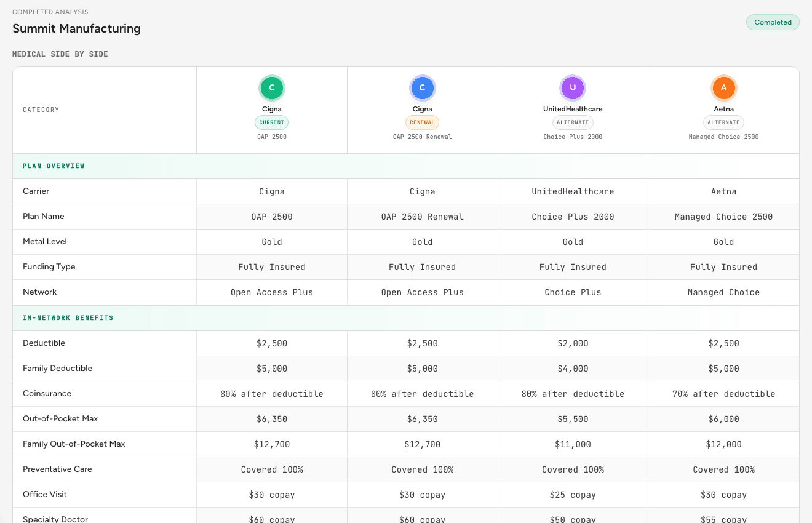This screenshot has width=812, height=523.
Task: Click the ALTERNATE badge under UnitedHealthcare
Action: point(573,122)
